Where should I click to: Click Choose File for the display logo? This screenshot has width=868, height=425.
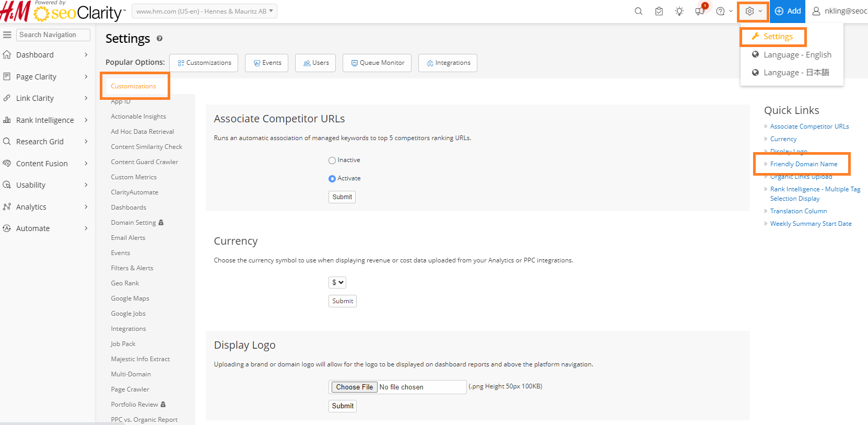point(354,387)
